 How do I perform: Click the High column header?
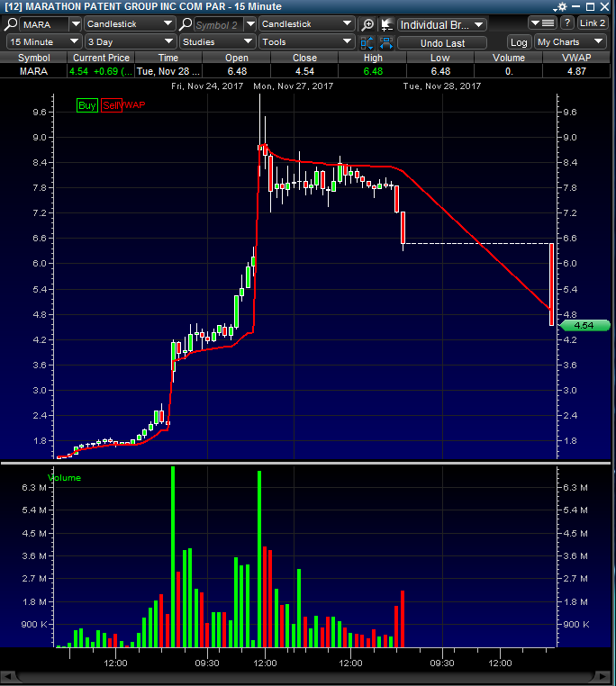point(373,58)
